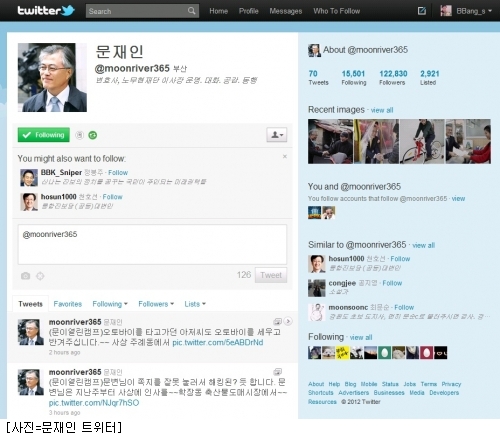500x439 pixels.
Task: Click 'view all' next to Following heading
Action: [361, 337]
